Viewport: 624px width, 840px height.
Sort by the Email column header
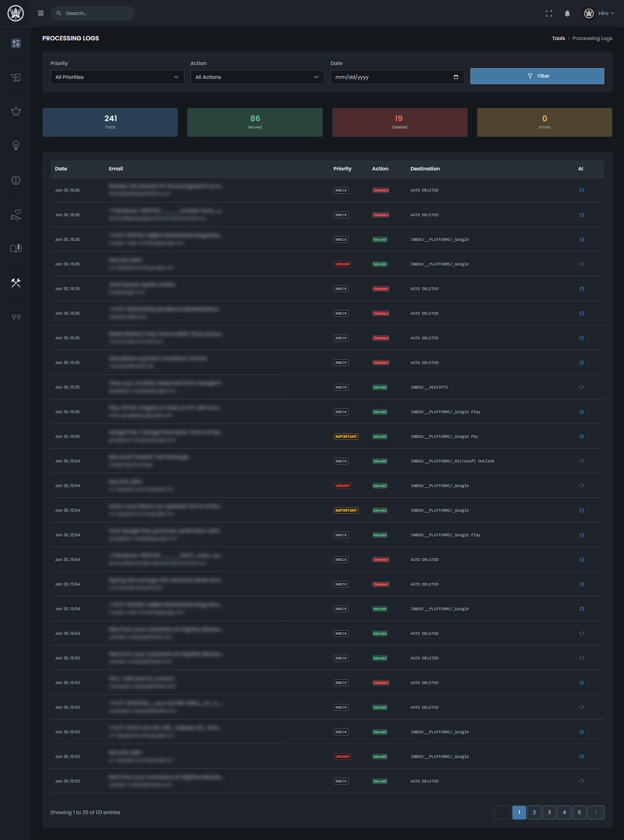pos(116,169)
